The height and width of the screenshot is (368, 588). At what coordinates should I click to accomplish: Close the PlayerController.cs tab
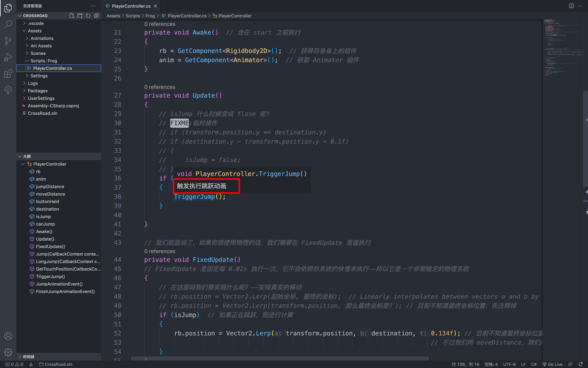156,6
